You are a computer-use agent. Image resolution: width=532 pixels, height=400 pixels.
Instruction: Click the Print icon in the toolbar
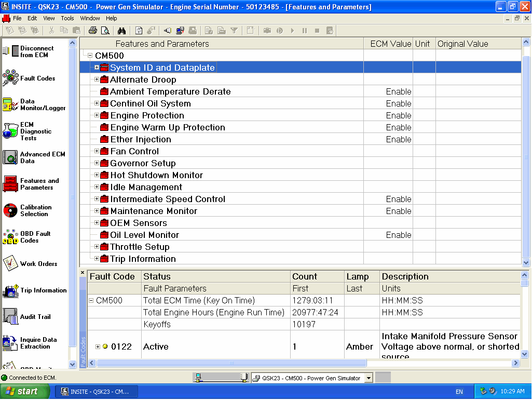coord(93,31)
